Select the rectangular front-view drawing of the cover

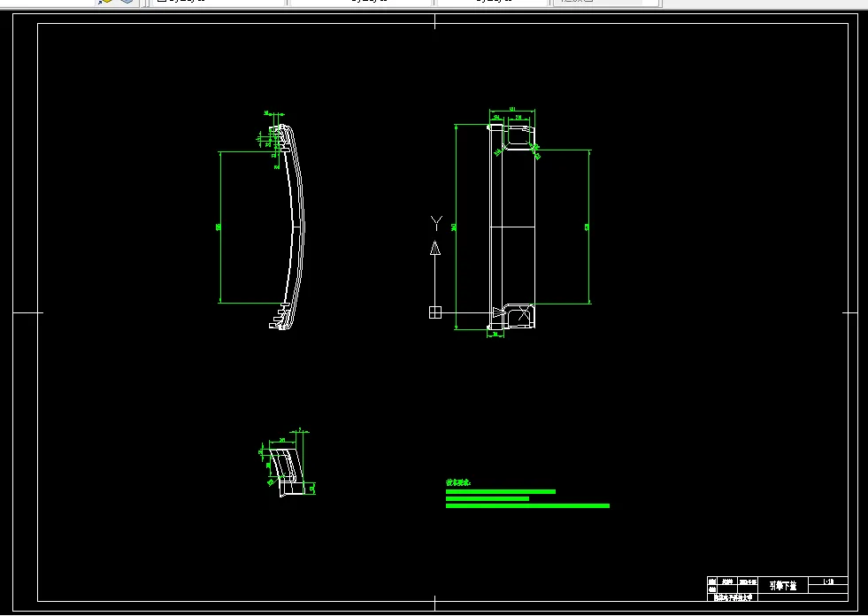point(512,227)
